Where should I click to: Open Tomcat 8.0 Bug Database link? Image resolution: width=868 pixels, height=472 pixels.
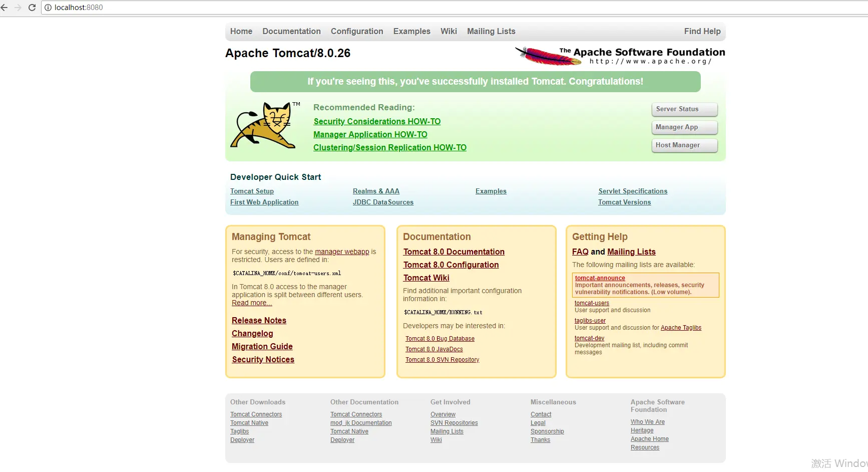tap(440, 339)
